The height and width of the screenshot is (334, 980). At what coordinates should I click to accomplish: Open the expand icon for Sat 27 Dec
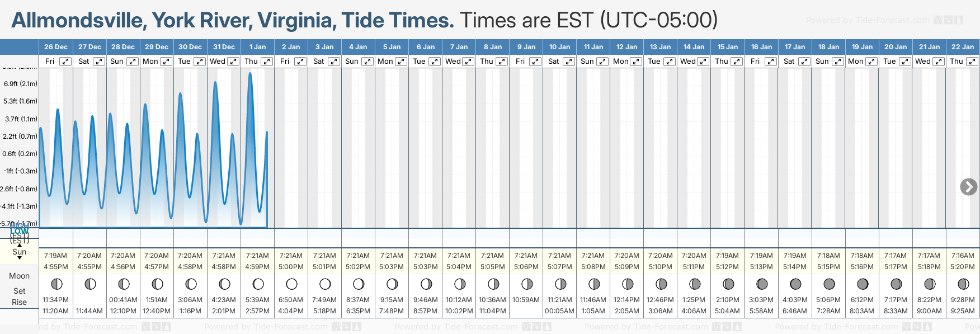coord(99,62)
